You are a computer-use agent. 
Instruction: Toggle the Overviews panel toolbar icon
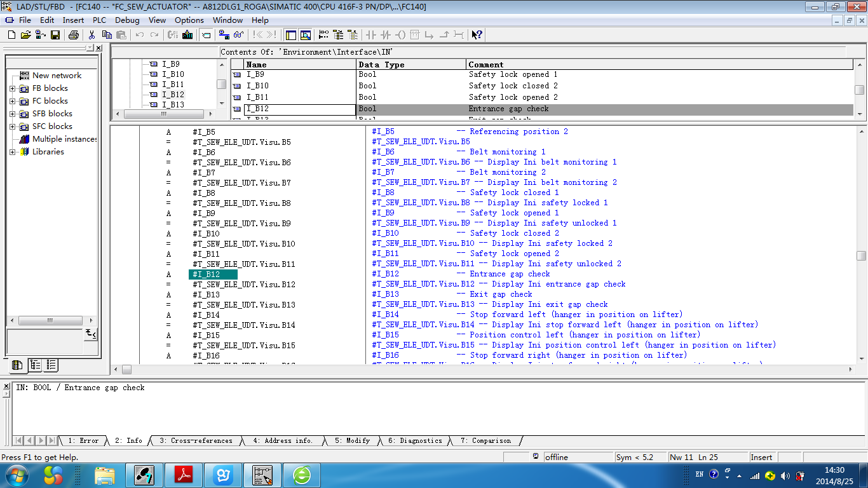click(291, 35)
